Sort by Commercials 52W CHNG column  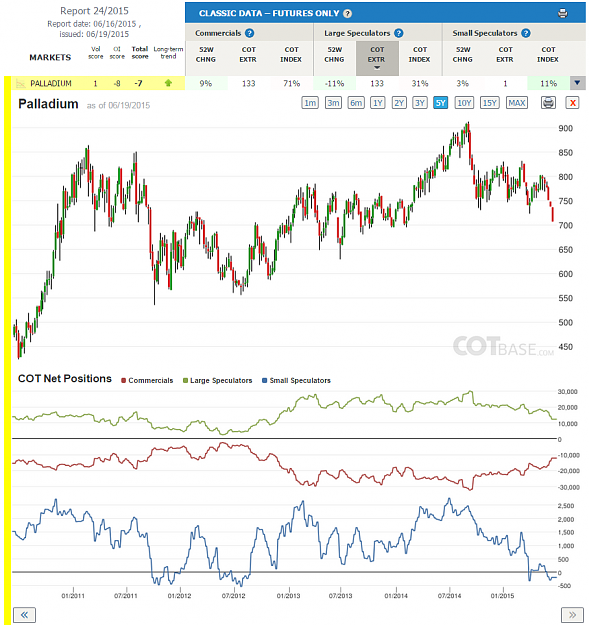[206, 55]
